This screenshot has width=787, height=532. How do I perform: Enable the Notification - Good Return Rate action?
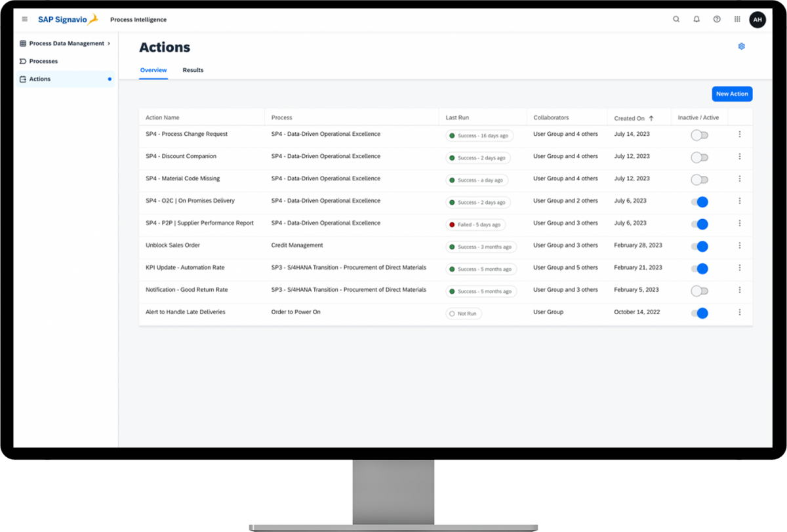click(x=699, y=289)
